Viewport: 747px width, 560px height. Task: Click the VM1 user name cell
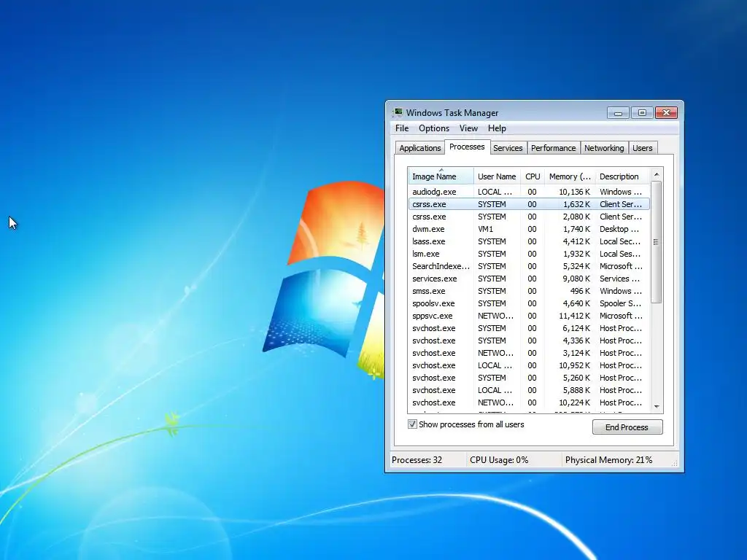485,229
